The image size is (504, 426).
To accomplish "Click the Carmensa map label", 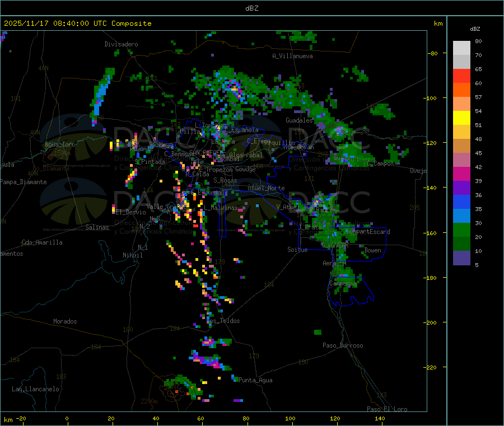I will [x=343, y=283].
